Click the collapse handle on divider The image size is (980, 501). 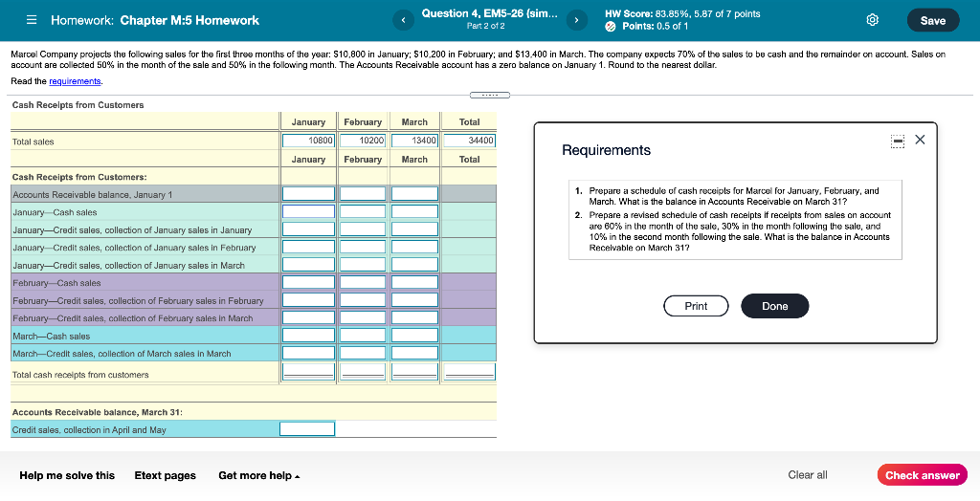[490, 95]
